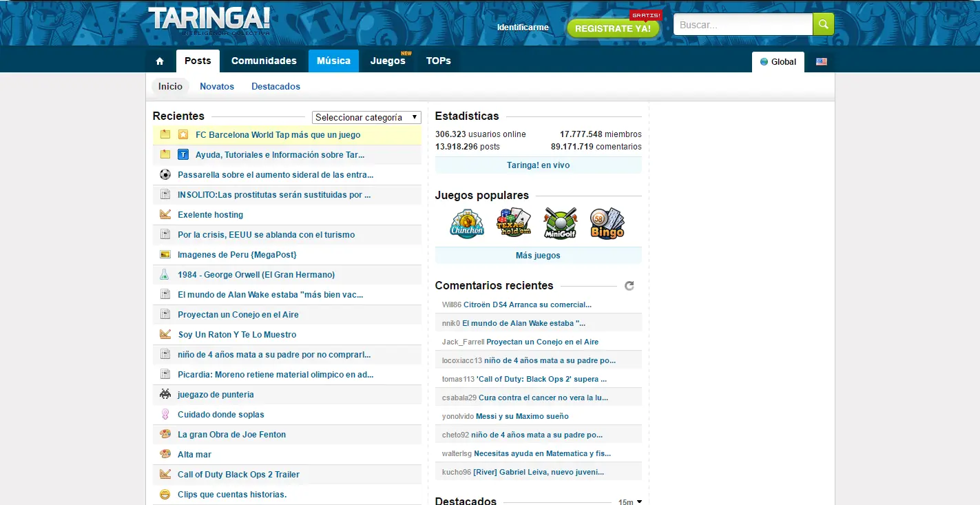Viewport: 980px width, 505px height.
Task: Open the Chinchón game icon
Action: (468, 223)
